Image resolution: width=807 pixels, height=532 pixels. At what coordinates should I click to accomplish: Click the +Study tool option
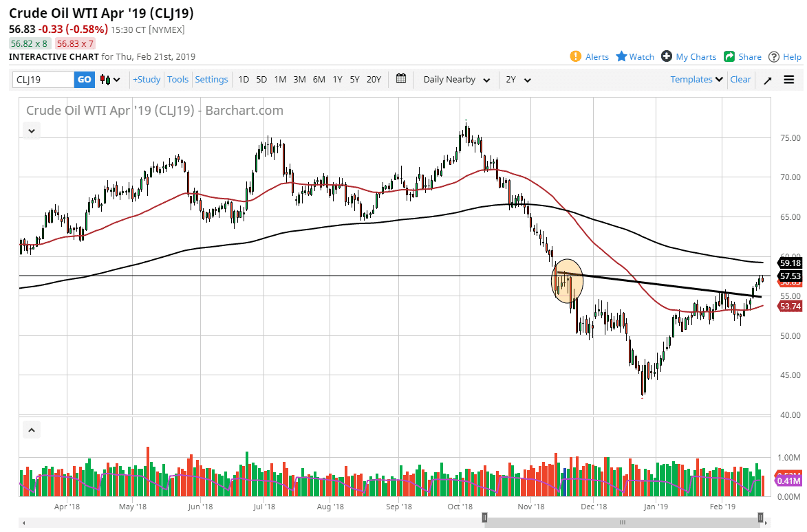pos(146,80)
